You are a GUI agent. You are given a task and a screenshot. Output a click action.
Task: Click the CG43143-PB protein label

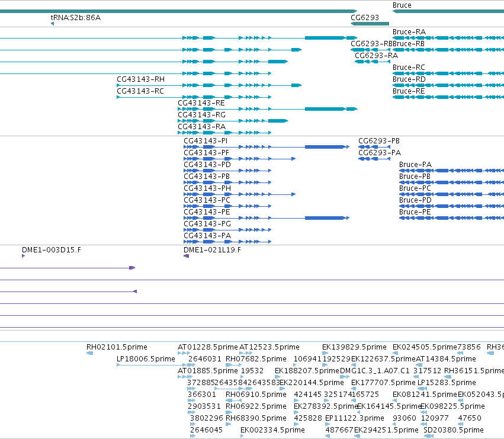coord(207,177)
